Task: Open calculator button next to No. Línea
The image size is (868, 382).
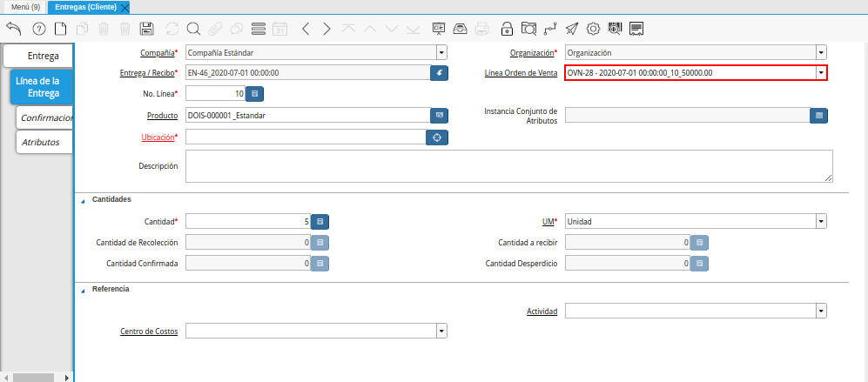Action: 254,94
